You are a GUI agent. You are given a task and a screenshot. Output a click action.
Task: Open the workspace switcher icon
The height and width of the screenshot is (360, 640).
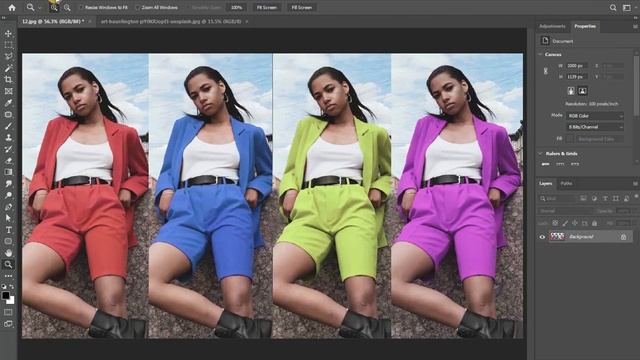[627, 7]
